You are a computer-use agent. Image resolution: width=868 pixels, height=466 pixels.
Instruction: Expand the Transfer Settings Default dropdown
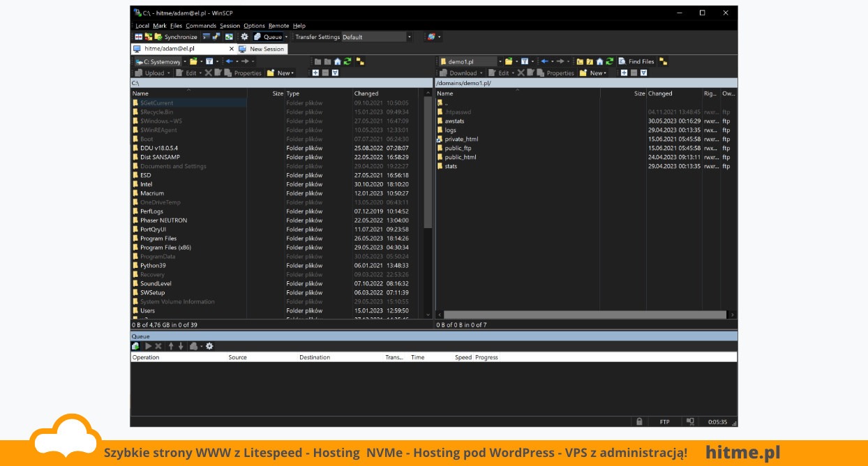409,37
